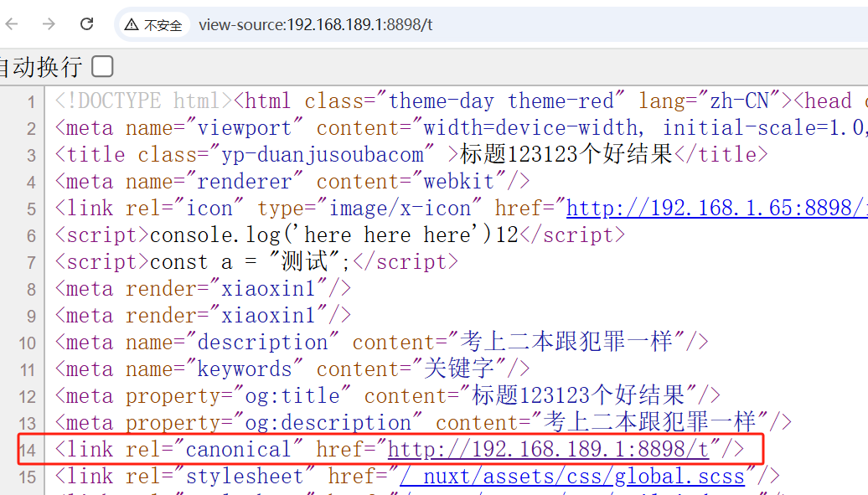Click the xiaoxin1 render value on line 9
The height and width of the screenshot is (495, 868).
[268, 316]
